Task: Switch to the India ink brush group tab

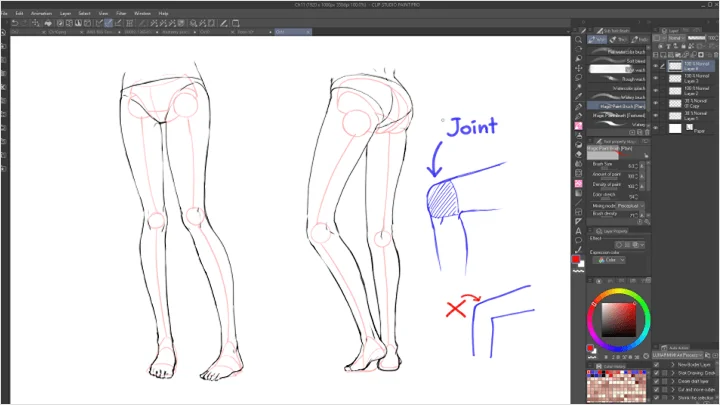Action: [x=640, y=40]
